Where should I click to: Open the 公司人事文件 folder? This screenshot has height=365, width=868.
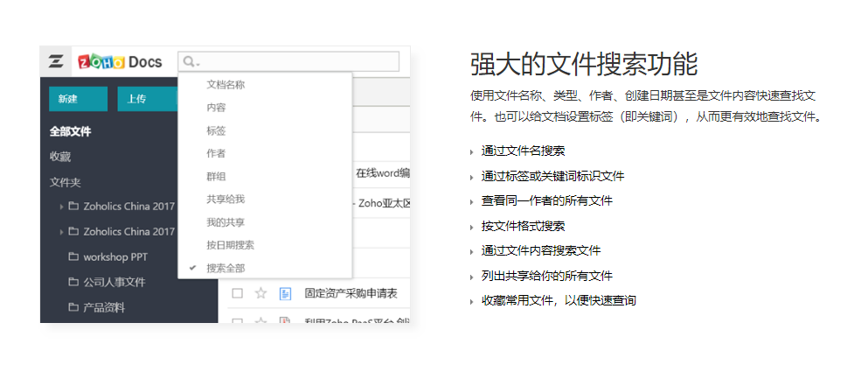point(115,283)
